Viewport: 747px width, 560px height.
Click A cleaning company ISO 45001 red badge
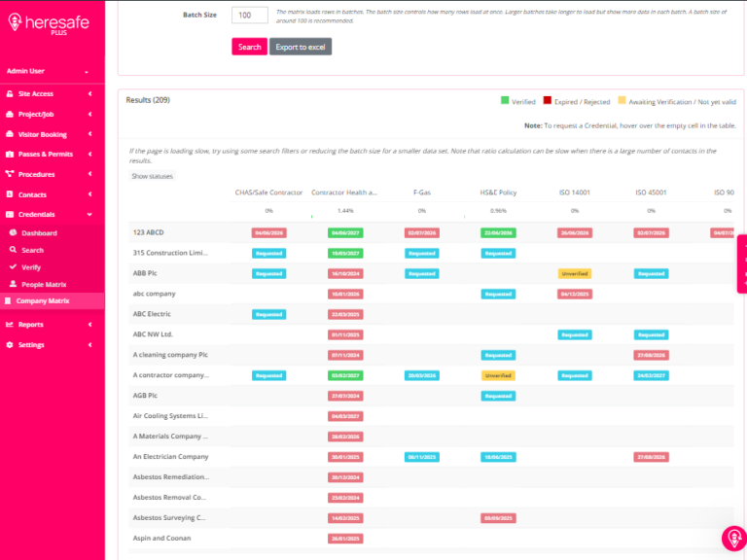pyautogui.click(x=652, y=355)
